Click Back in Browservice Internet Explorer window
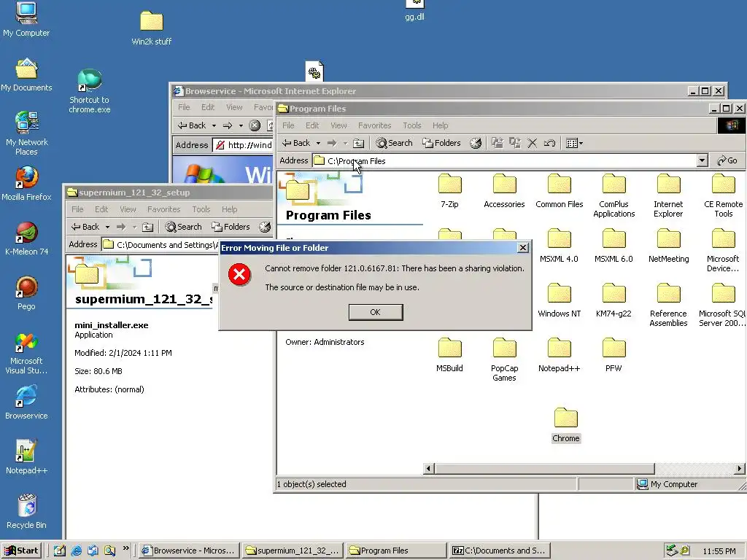 tap(192, 125)
